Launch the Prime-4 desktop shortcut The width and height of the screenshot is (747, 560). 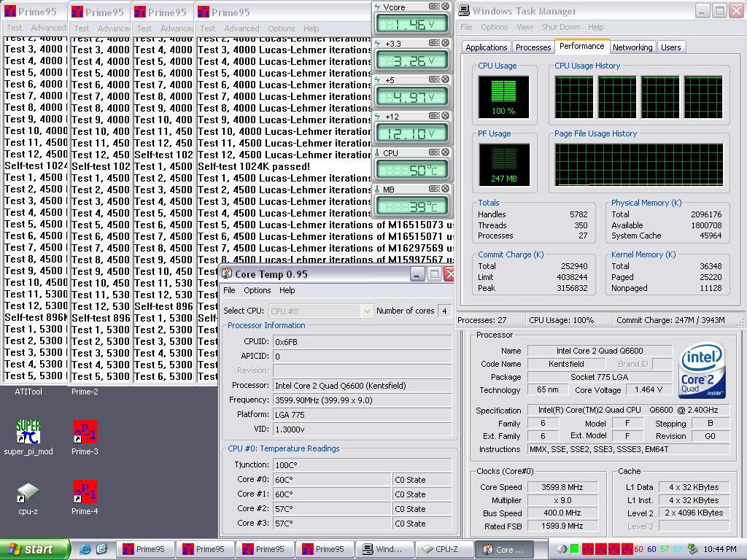click(85, 497)
